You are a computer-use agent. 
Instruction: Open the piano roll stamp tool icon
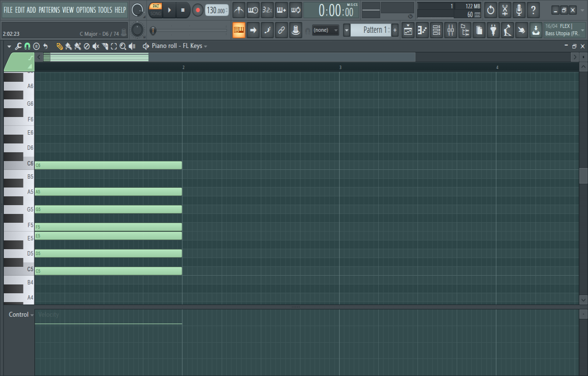[x=36, y=46]
